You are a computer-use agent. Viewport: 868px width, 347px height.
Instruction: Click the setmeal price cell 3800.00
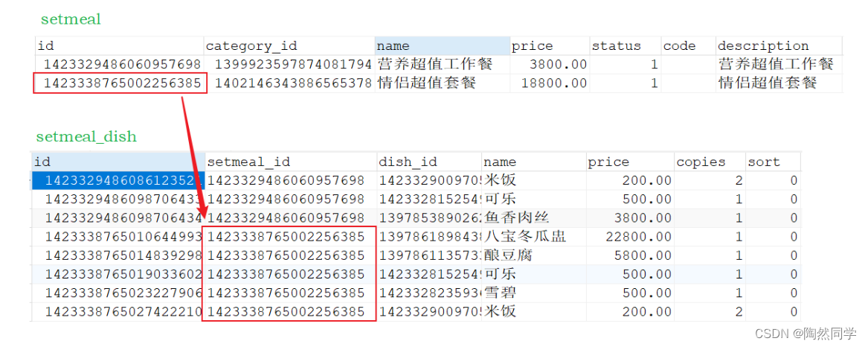pyautogui.click(x=549, y=64)
